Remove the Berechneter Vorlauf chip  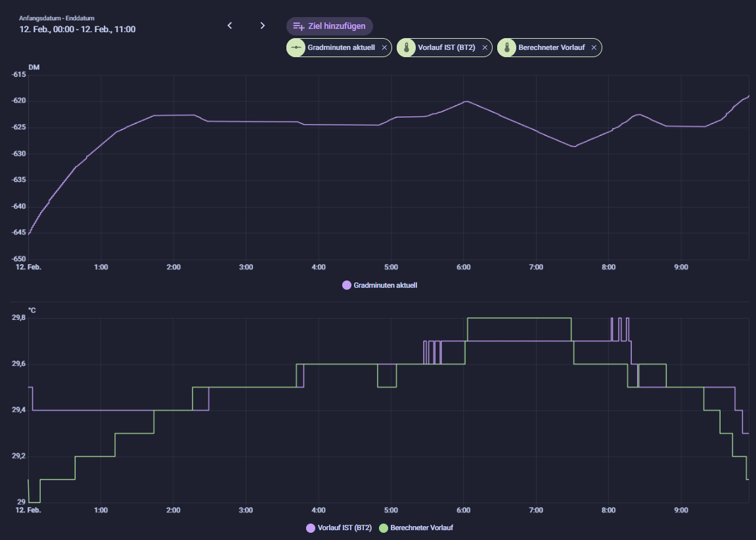coord(594,48)
